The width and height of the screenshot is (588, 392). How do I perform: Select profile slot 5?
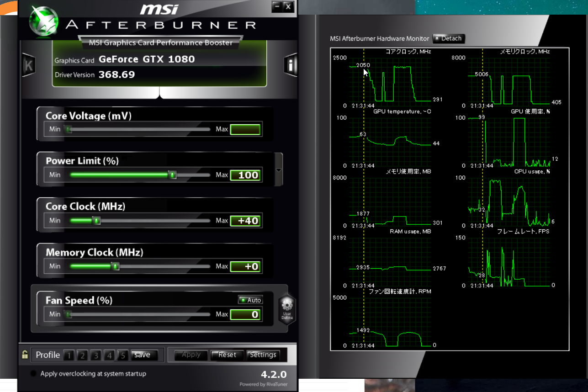coord(122,355)
